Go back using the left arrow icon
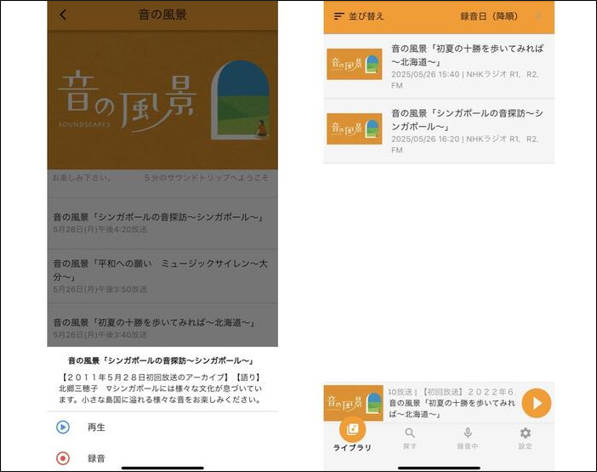597x472 pixels. [63, 15]
